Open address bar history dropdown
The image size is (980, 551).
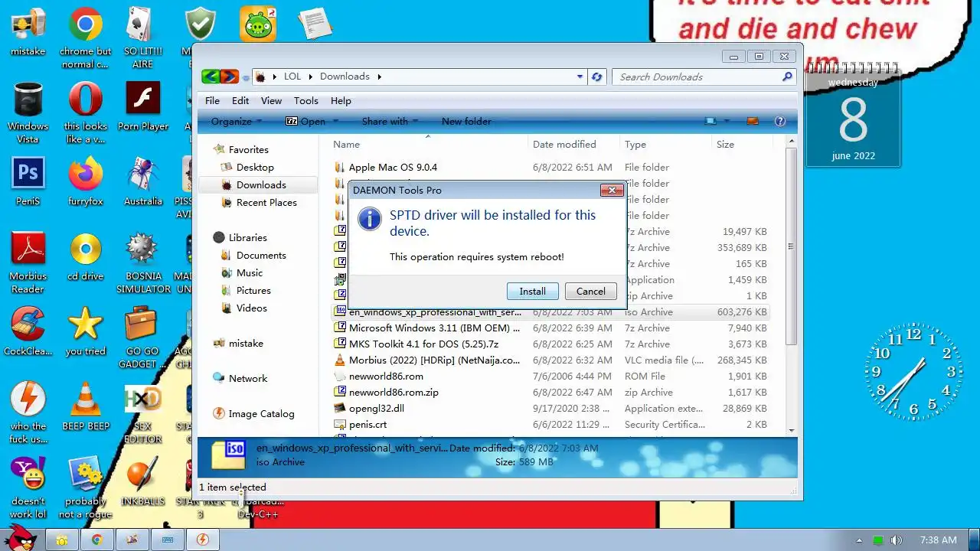click(x=580, y=77)
